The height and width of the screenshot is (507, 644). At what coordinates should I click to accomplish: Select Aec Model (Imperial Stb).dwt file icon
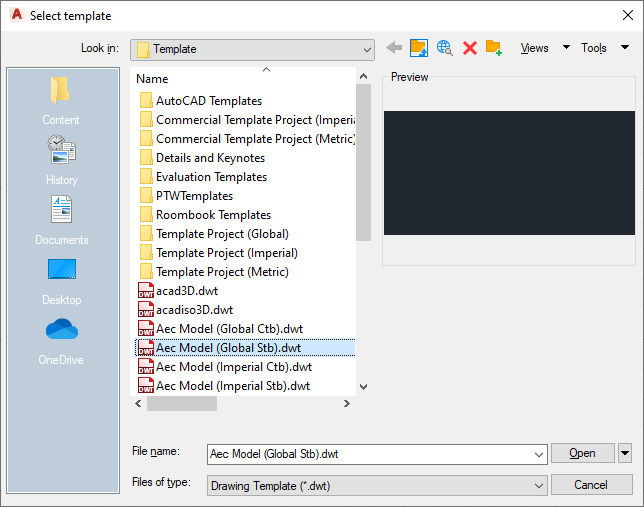coord(146,385)
